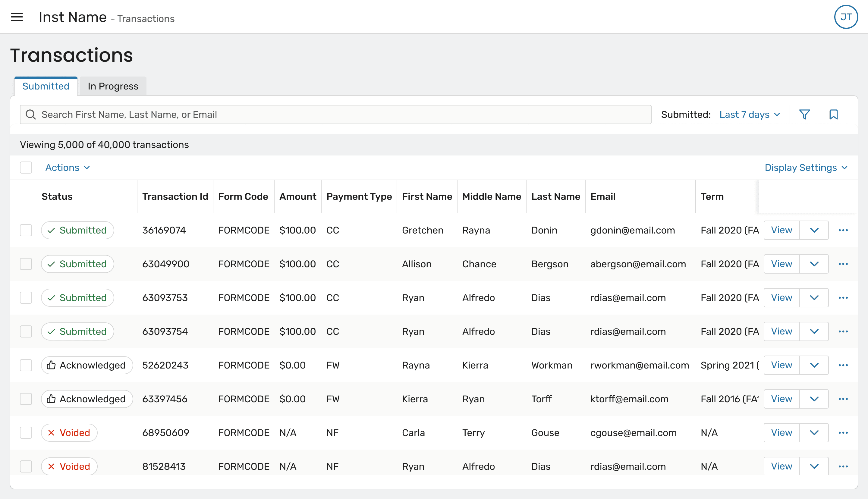Viewport: 868px width, 499px height.
Task: Click the search magnifier icon
Action: [x=31, y=115]
